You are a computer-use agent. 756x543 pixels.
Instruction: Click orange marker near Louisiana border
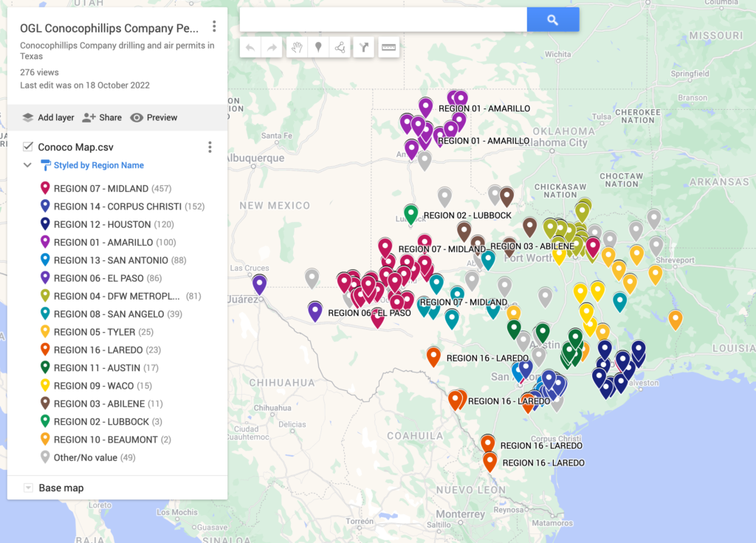(676, 319)
